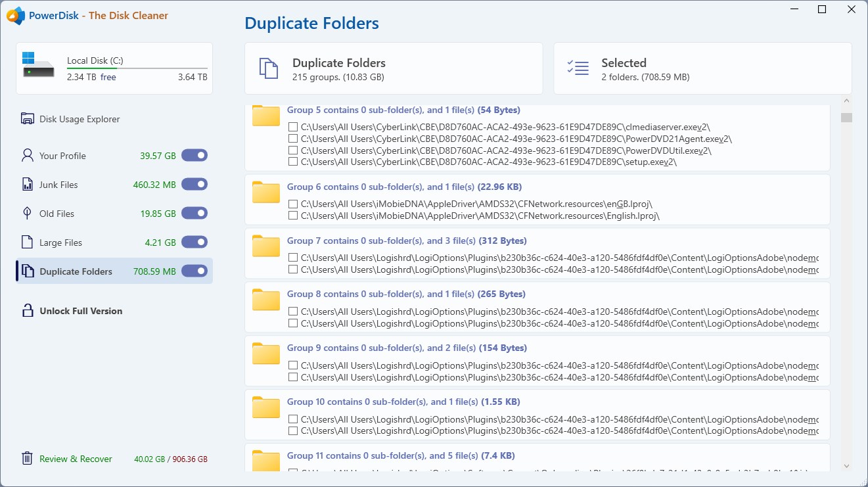Click the Unlock Full Version link
The image size is (868, 487).
click(81, 311)
